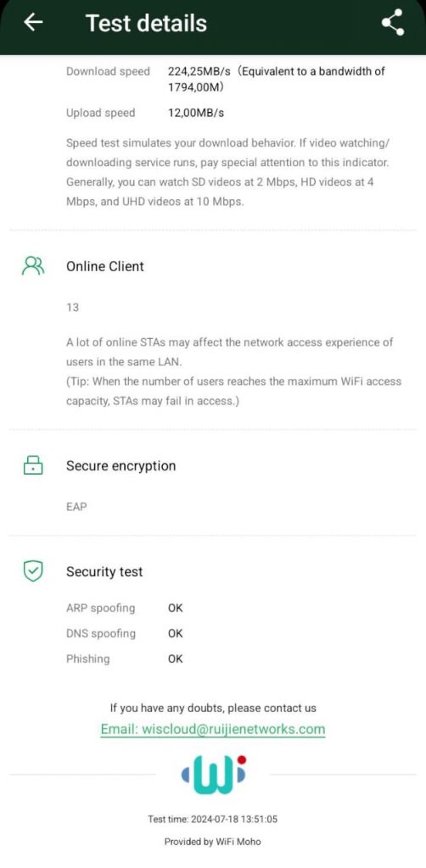Image resolution: width=426 pixels, height=868 pixels.
Task: Click the online client count 13
Action: (72, 307)
